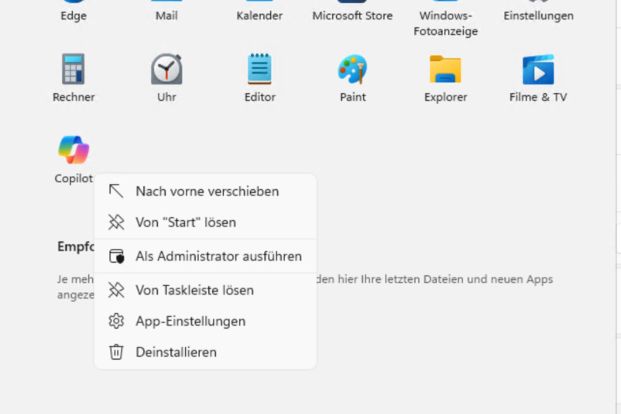This screenshot has width=621, height=414.
Task: Choose Von Taskleiste lösen
Action: (205, 290)
